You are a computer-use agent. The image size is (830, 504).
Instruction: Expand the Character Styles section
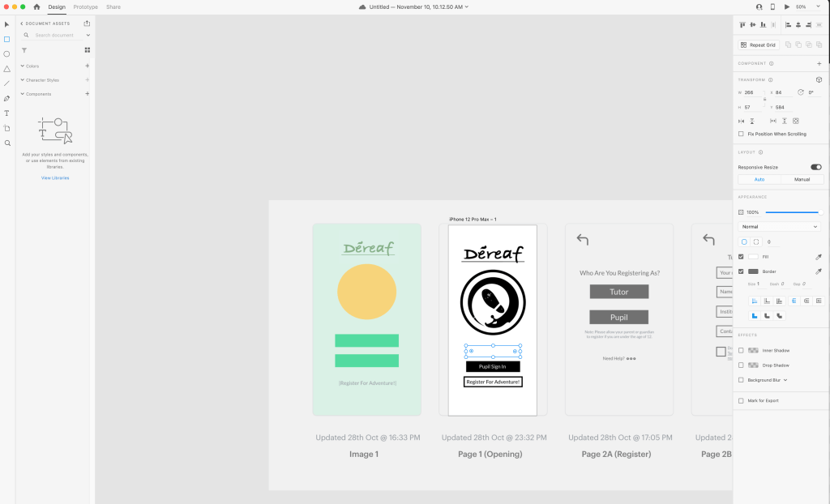[23, 80]
